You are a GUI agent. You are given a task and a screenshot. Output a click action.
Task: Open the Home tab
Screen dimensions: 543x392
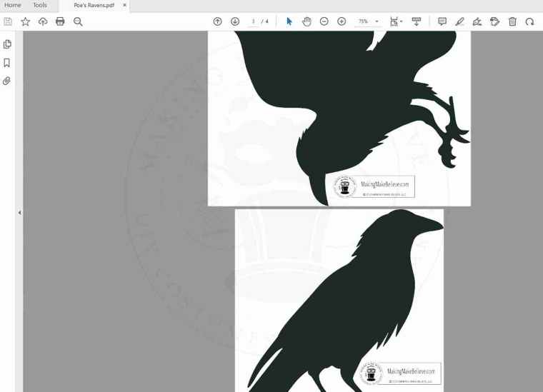(x=12, y=5)
